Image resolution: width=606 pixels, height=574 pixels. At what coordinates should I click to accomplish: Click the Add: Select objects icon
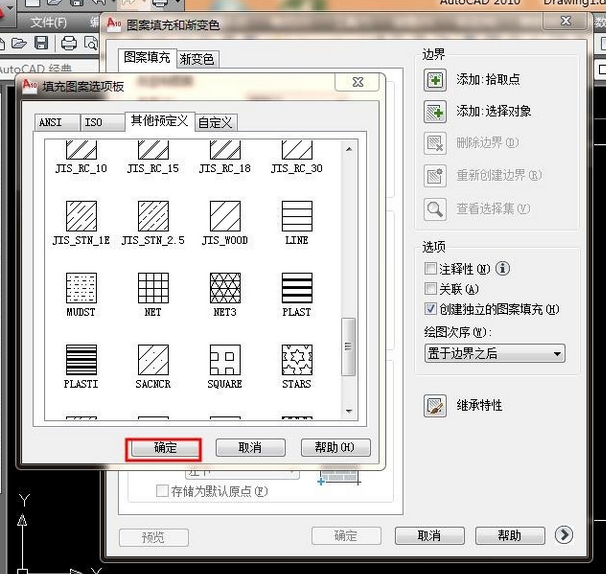pyautogui.click(x=435, y=111)
